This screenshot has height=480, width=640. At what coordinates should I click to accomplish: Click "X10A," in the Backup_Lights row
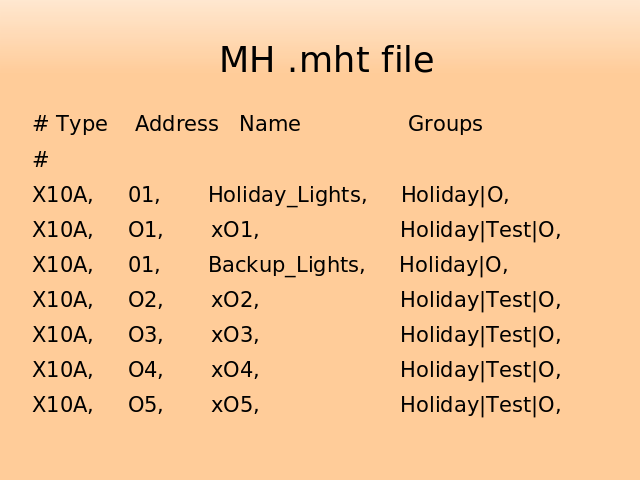62,266
